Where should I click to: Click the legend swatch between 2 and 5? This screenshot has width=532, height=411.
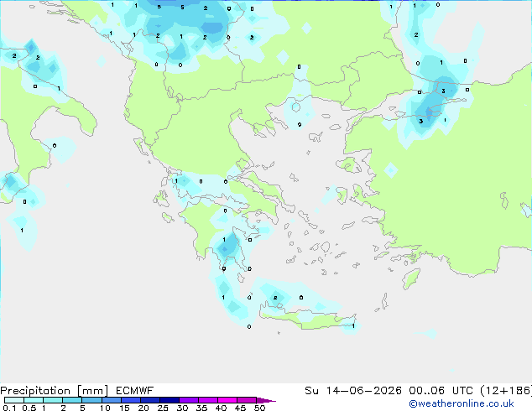72,400
